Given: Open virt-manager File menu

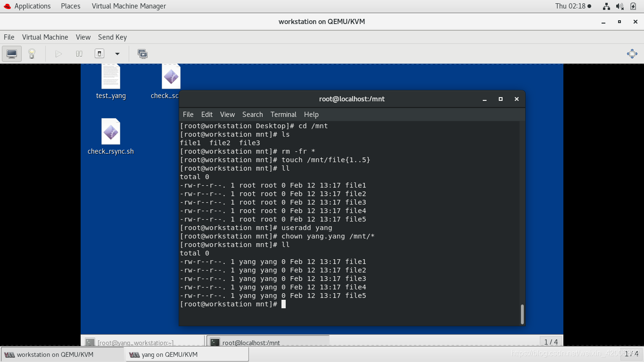Looking at the screenshot, I should 9,37.
